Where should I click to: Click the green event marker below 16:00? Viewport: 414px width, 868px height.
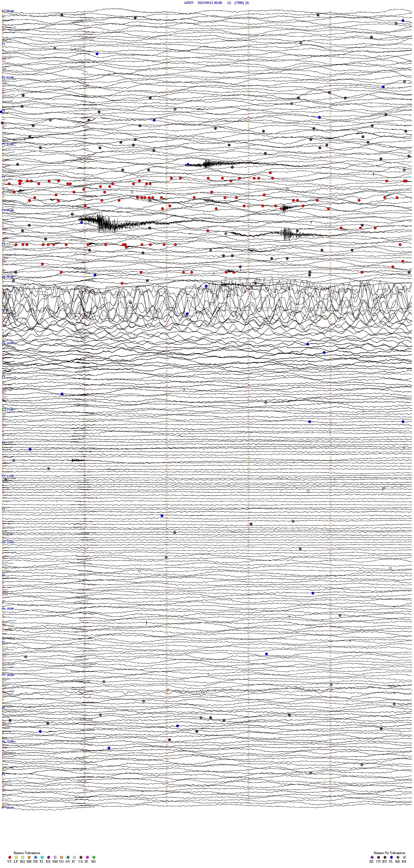[166, 557]
